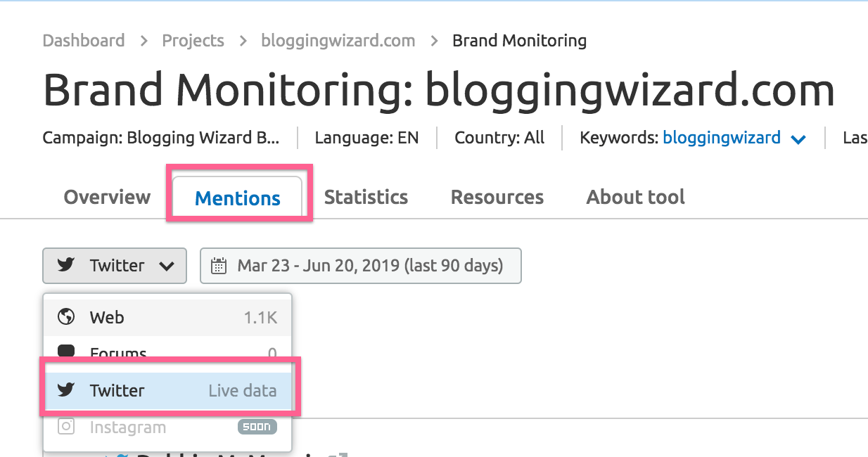The image size is (868, 457).
Task: Choose Web source with 1.1K mentions
Action: point(167,317)
